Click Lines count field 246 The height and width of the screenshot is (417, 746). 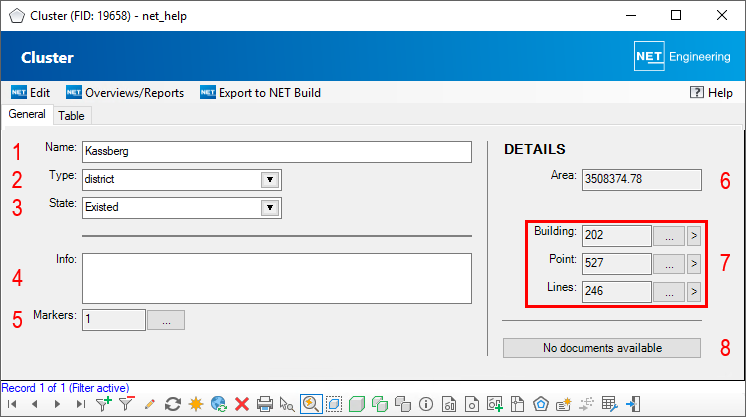[x=617, y=291]
